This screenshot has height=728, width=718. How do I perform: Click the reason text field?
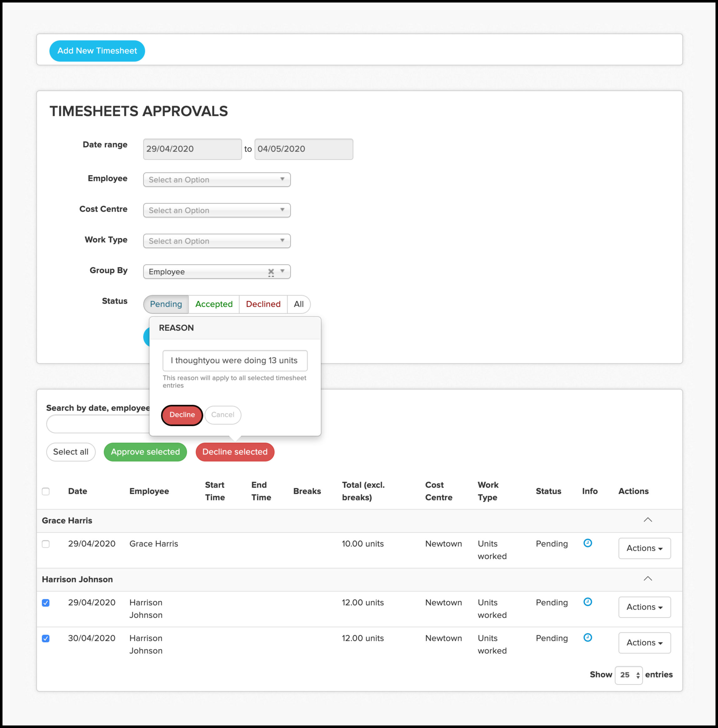[x=235, y=361]
